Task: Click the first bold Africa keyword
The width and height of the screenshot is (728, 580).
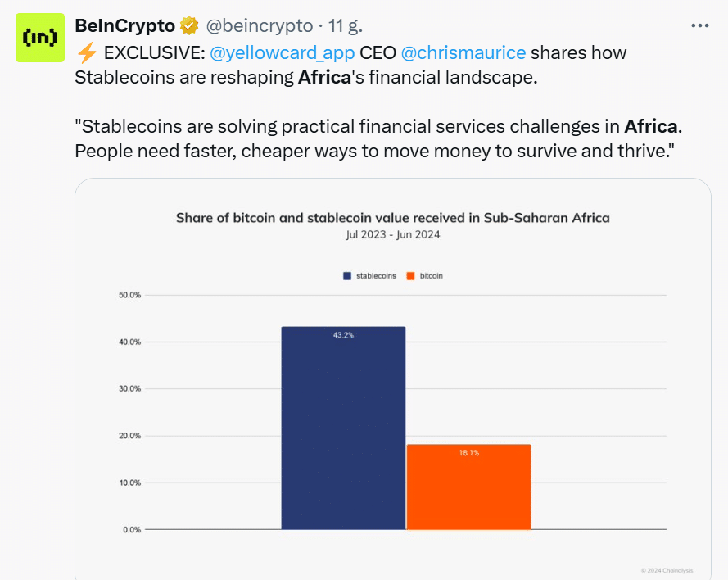Action: pyautogui.click(x=324, y=78)
